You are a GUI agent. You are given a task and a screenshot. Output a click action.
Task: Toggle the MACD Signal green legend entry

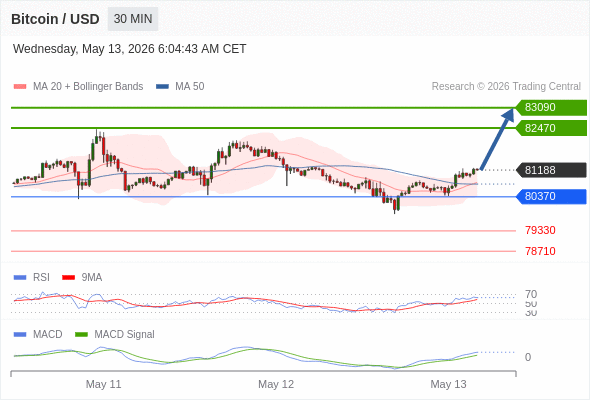[115, 334]
